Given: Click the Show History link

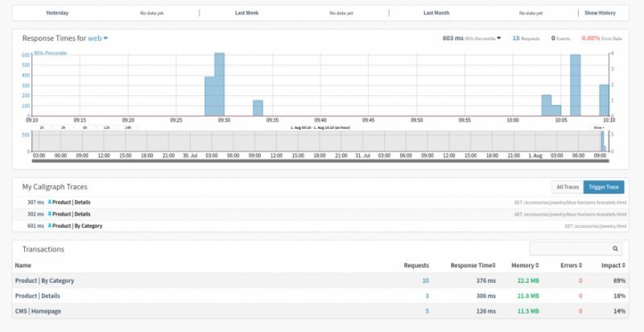Looking at the screenshot, I should [x=600, y=13].
